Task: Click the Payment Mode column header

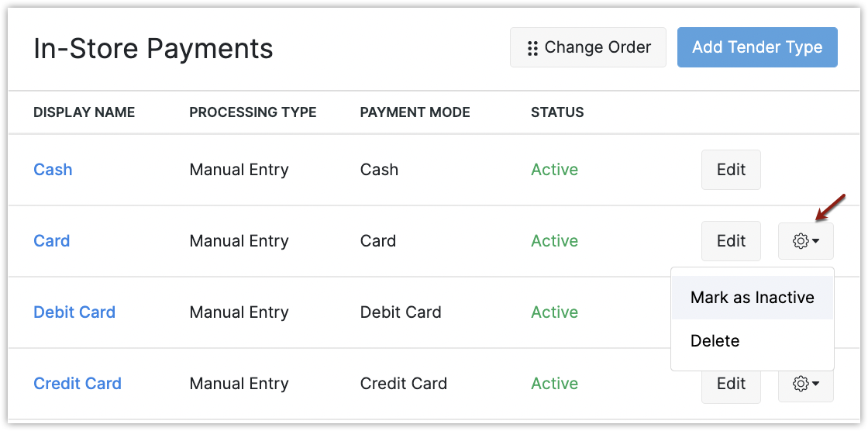Action: tap(415, 112)
